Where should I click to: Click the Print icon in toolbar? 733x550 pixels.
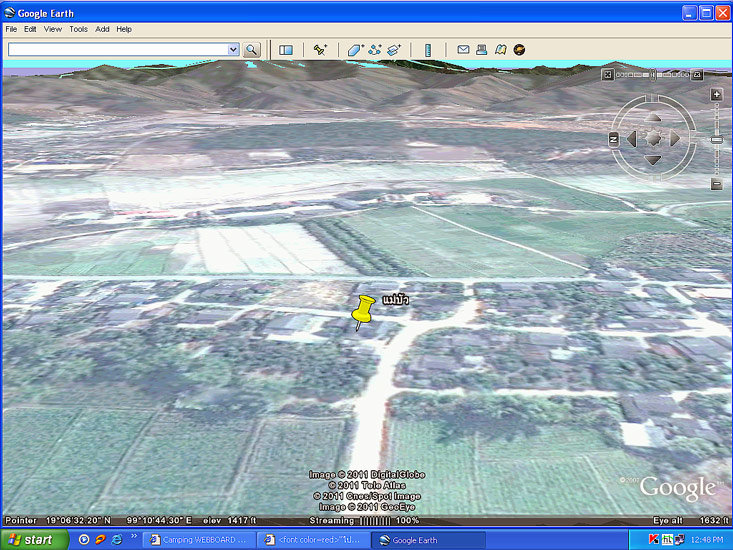[481, 49]
